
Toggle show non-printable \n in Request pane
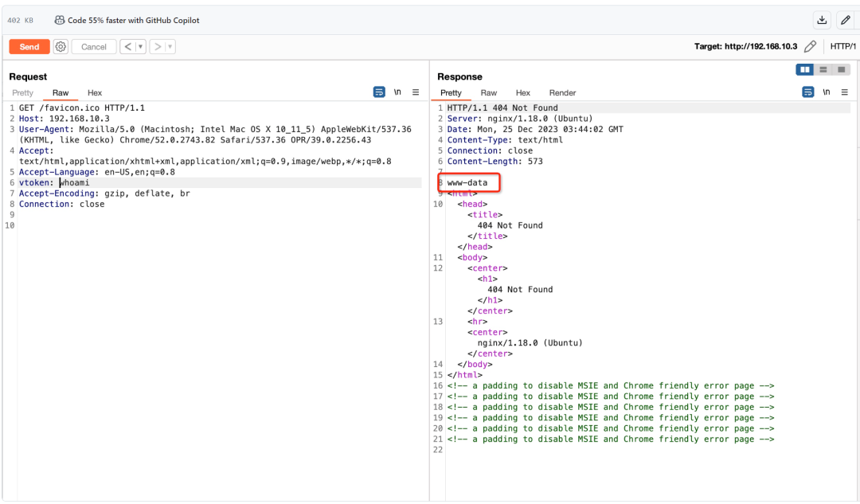click(x=397, y=92)
